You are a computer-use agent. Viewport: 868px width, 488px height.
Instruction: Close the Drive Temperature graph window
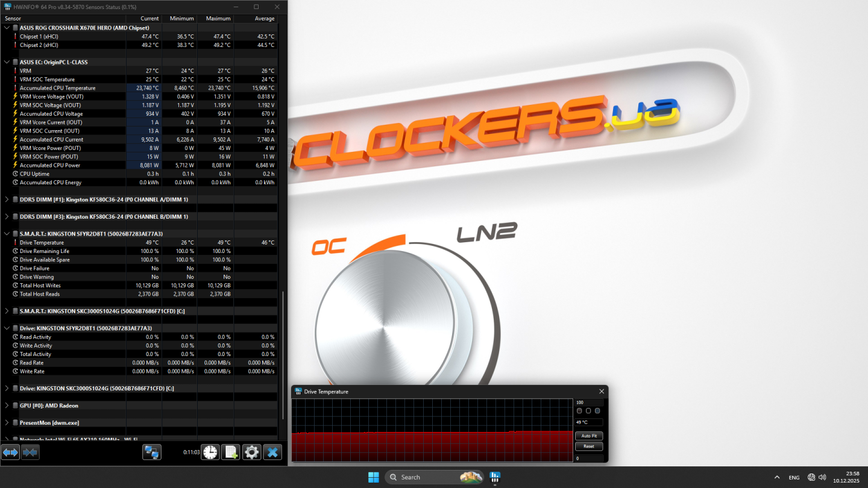coord(601,392)
